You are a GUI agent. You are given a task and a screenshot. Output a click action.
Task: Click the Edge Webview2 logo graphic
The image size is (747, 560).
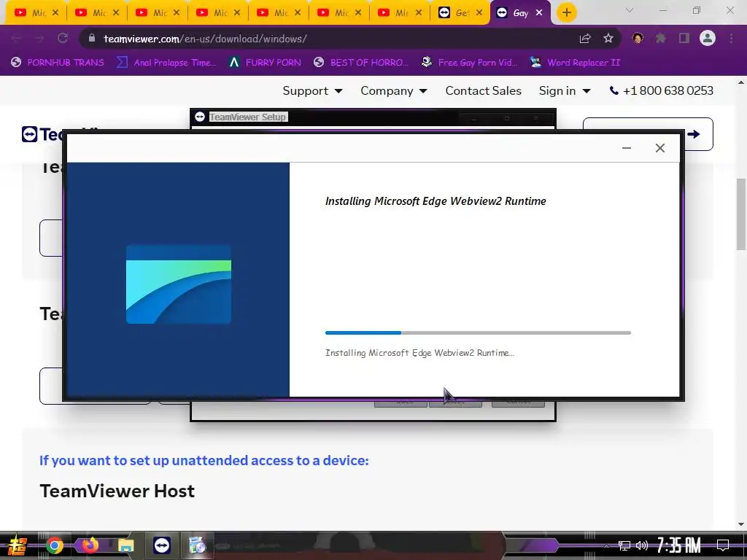tap(179, 284)
